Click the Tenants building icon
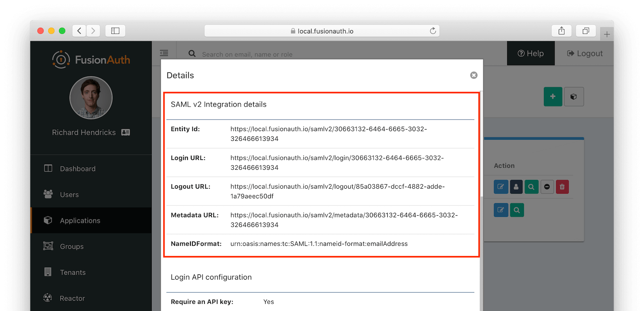 coord(48,272)
